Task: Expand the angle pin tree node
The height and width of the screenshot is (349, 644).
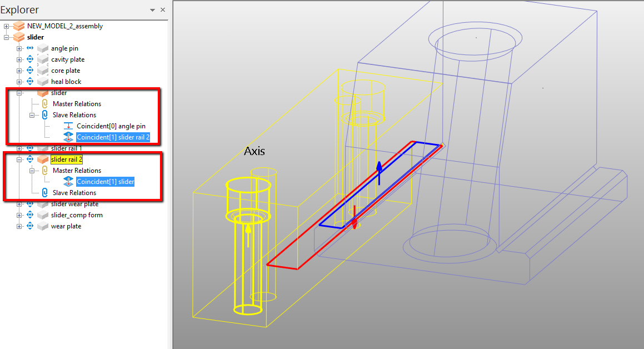Action: [x=18, y=48]
